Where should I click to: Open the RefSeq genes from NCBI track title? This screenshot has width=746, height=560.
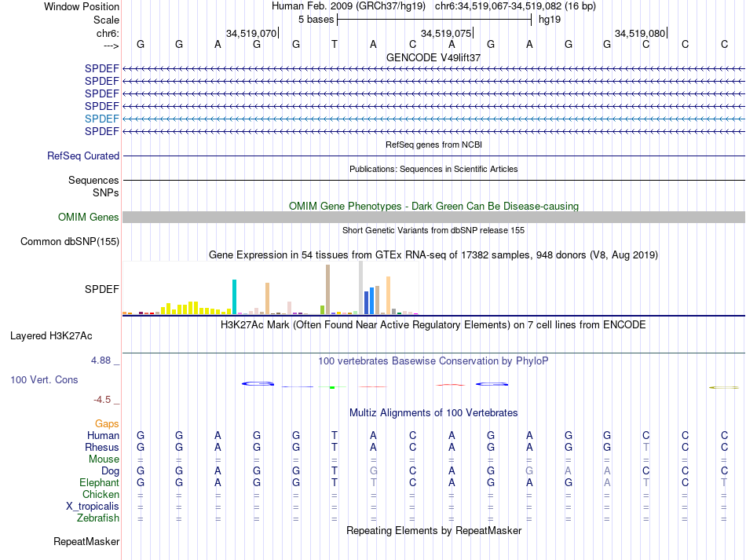(433, 145)
